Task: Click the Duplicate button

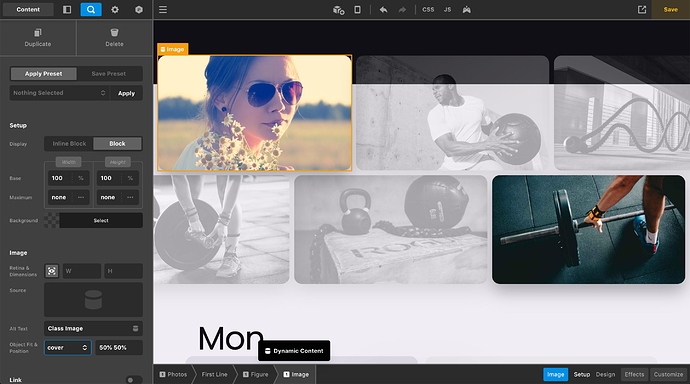Action: click(38, 38)
